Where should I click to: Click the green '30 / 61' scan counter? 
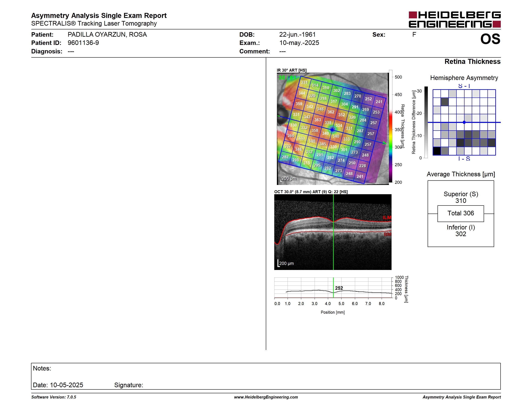tap(287, 78)
